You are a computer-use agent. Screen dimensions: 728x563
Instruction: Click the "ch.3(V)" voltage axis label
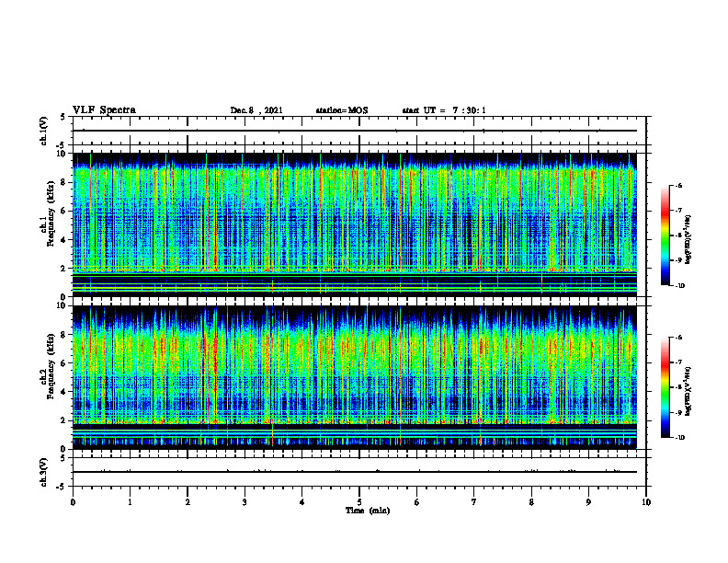43,472
